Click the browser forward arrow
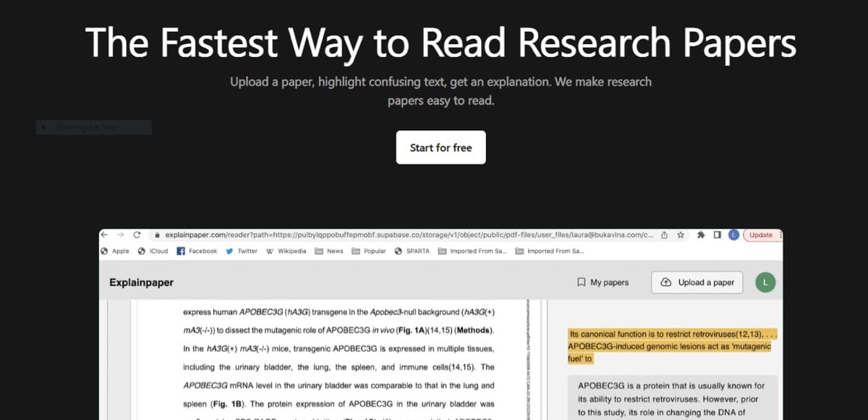 (x=120, y=235)
